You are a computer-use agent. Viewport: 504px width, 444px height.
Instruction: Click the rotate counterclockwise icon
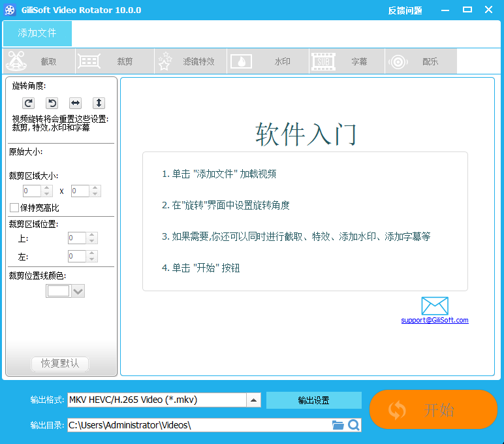pos(52,103)
